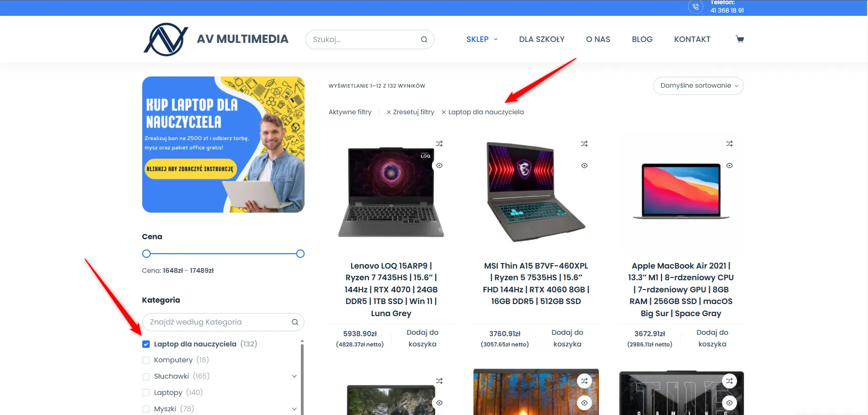Viewport: 868px width, 415px height.
Task: Click the Kup laptop dla nauczyciela banner
Action: coord(223,145)
